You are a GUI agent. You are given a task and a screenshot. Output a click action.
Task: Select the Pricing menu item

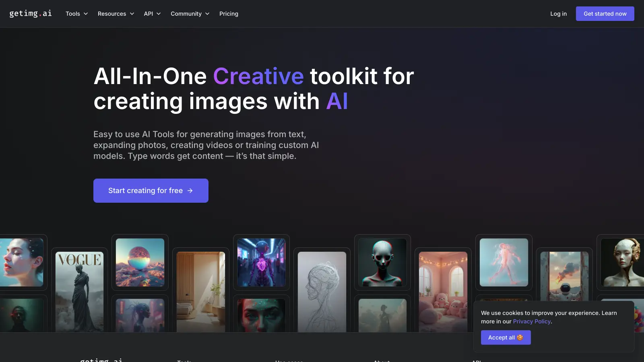(229, 13)
